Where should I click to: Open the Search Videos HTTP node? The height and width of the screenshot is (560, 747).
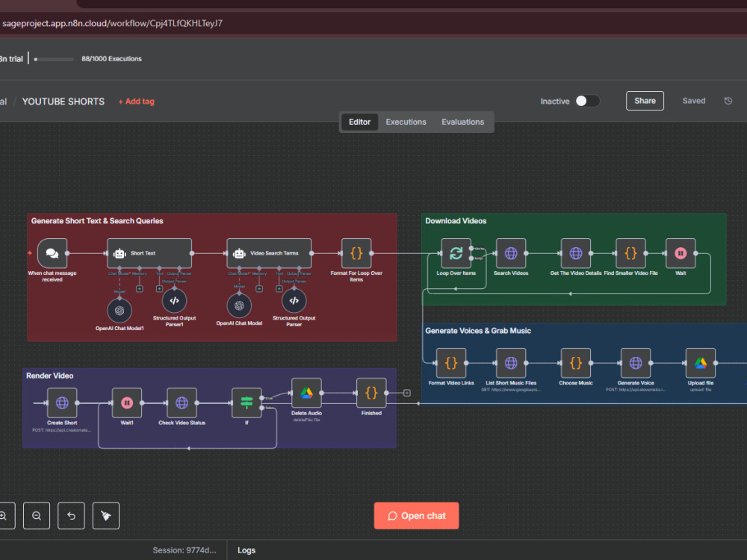[x=511, y=253]
